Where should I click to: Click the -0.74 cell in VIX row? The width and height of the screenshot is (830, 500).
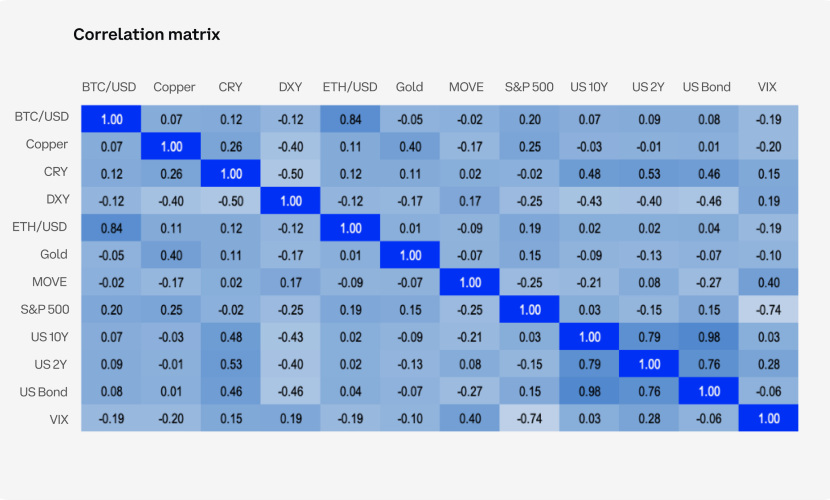[529, 419]
